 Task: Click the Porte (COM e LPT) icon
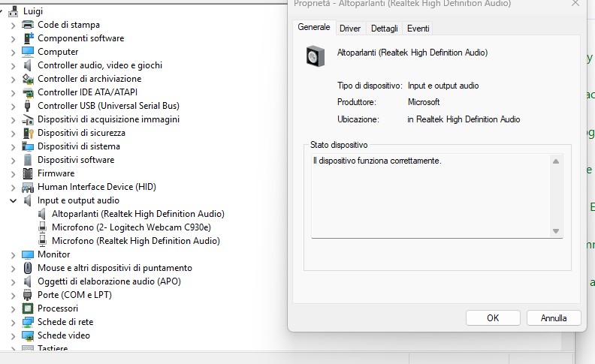(x=27, y=295)
